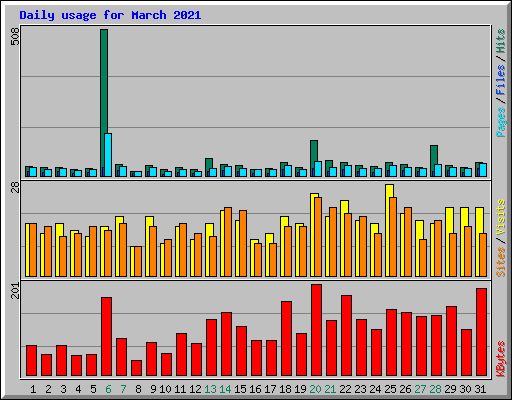Click the red KBytes bar on day 14
The height and width of the screenshot is (400, 512).
point(226,344)
